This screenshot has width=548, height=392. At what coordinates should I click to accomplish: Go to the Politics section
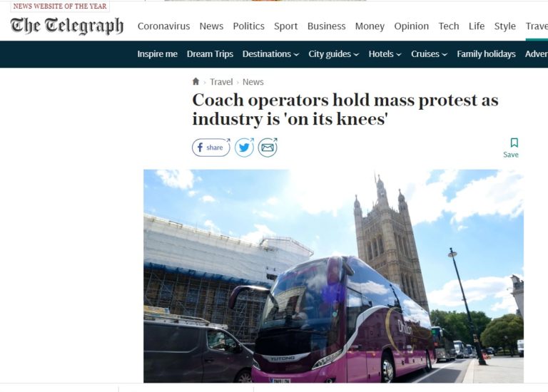pyautogui.click(x=248, y=26)
